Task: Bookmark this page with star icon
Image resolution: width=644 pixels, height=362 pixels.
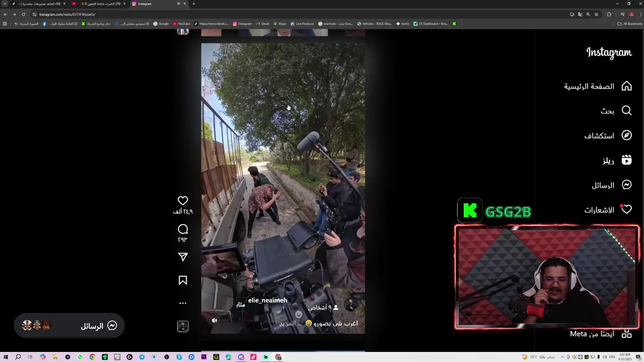Action: [x=596, y=14]
